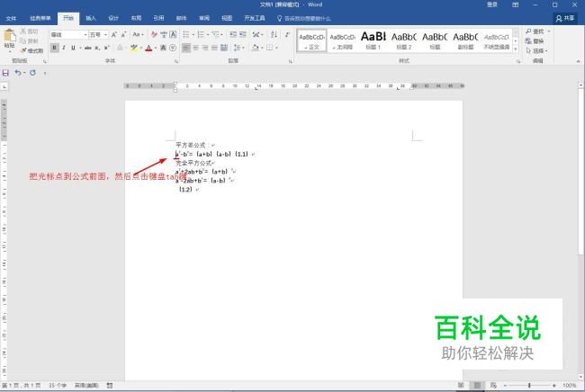The image size is (585, 392).
Task: Decrease the paragraph indent
Action: tap(233, 35)
